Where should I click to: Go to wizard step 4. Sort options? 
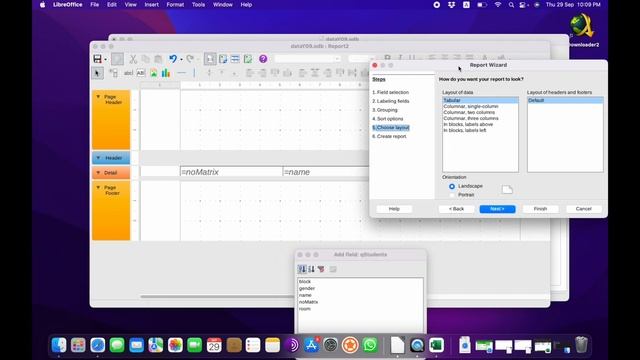[387, 119]
